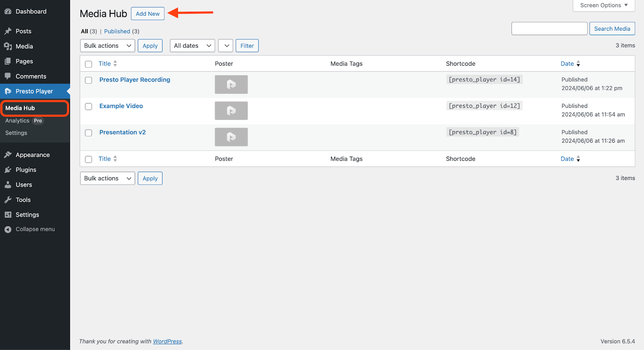
Task: Select Presto Player in the sidebar
Action: (34, 91)
